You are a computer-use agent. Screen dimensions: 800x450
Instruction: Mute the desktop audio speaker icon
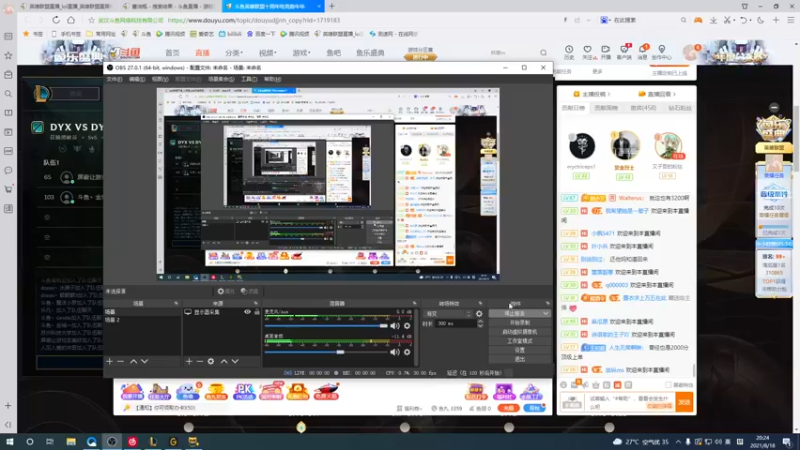(395, 352)
